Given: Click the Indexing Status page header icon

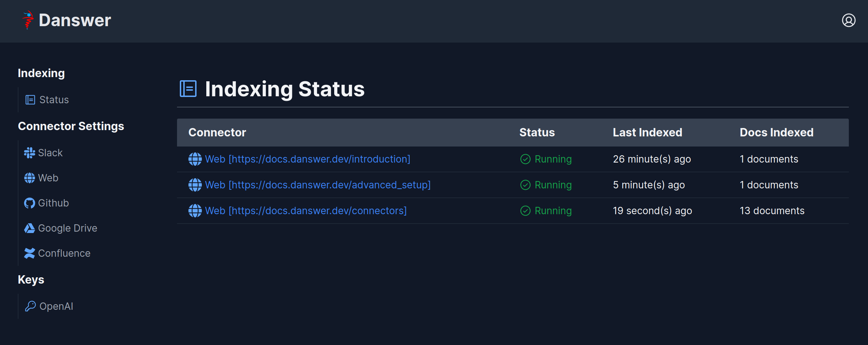Looking at the screenshot, I should pos(188,89).
